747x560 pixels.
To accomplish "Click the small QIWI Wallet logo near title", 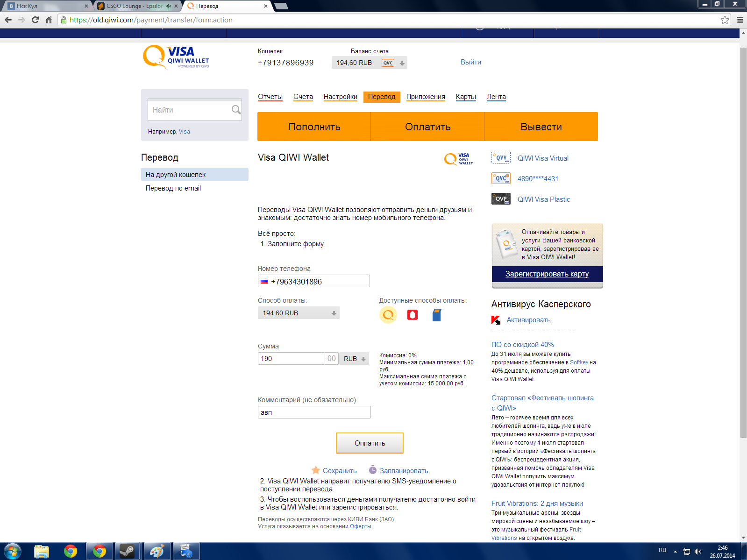I will click(459, 159).
